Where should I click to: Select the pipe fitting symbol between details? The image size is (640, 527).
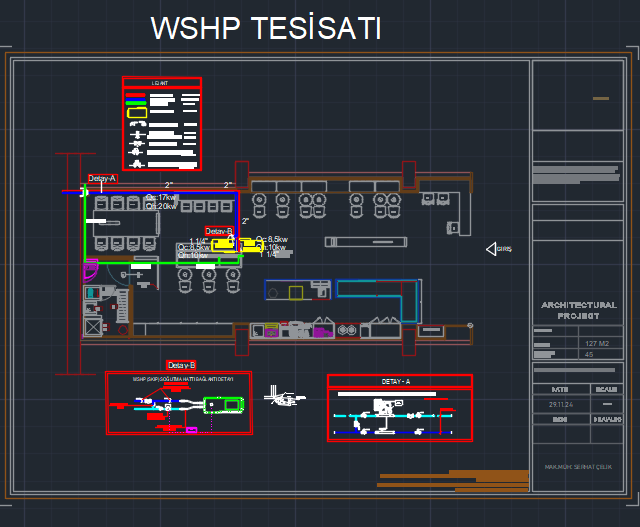point(284,397)
